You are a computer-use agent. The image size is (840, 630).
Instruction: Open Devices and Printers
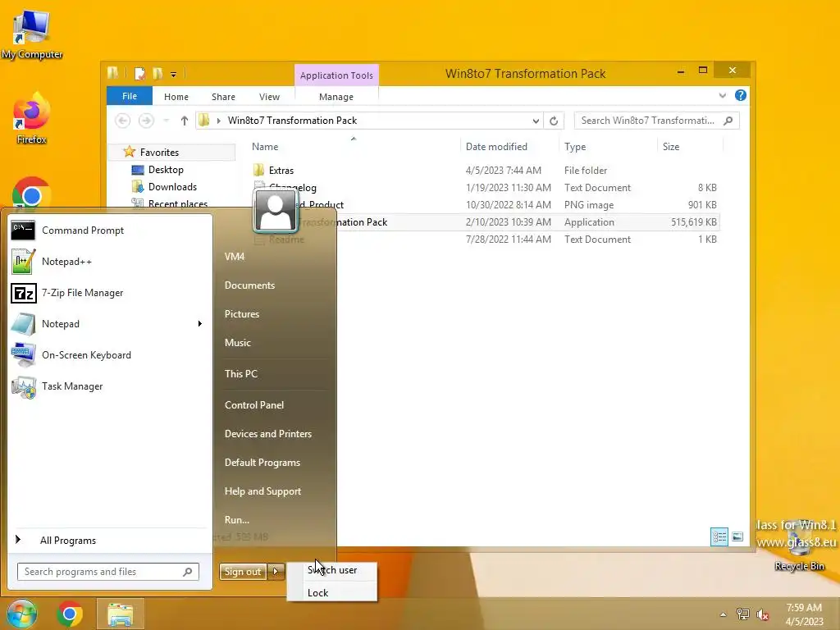(x=268, y=434)
